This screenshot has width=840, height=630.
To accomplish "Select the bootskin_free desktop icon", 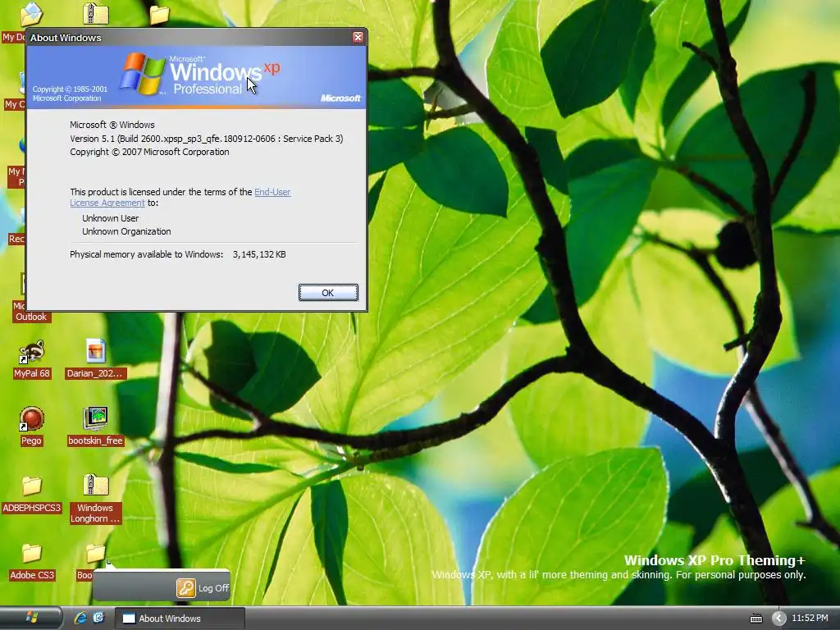I will tap(95, 427).
